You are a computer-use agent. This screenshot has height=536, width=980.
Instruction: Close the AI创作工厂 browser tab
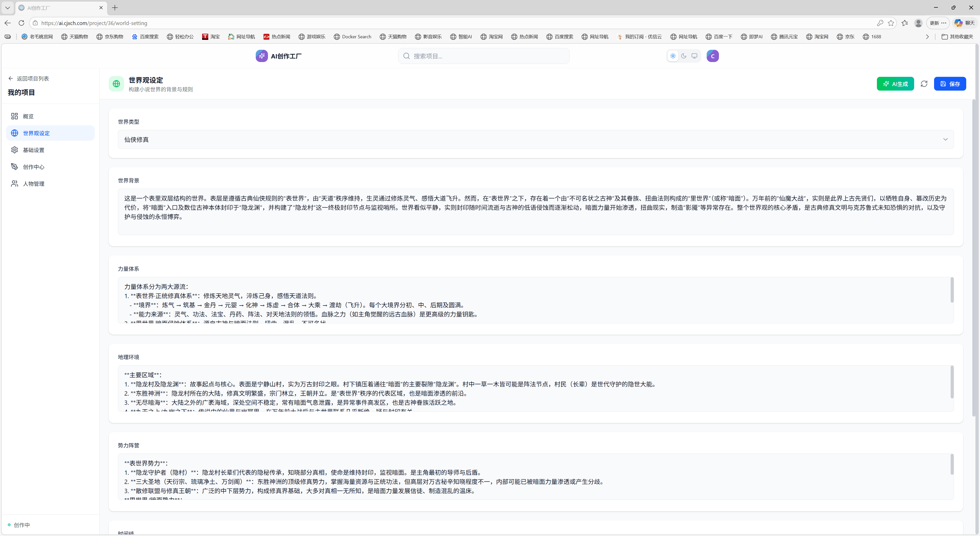coord(101,8)
